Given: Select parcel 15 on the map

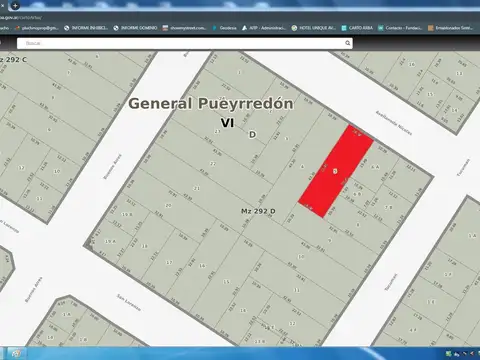Looking at the screenshot, I should (x=226, y=282).
